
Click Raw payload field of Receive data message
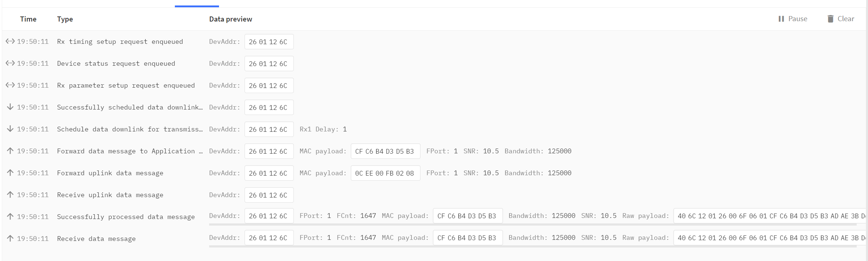coord(770,238)
